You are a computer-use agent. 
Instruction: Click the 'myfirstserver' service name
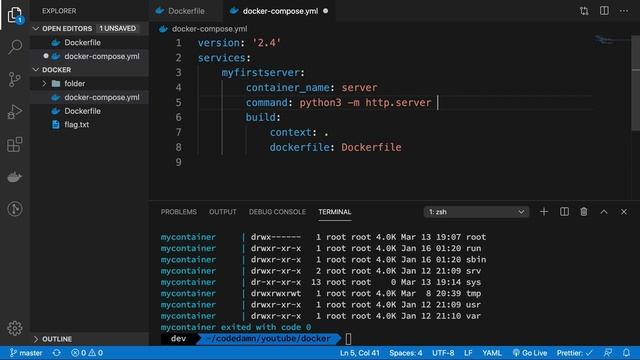point(260,73)
